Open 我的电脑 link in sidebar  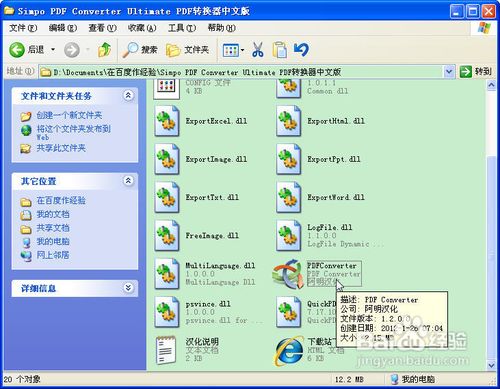coord(53,241)
